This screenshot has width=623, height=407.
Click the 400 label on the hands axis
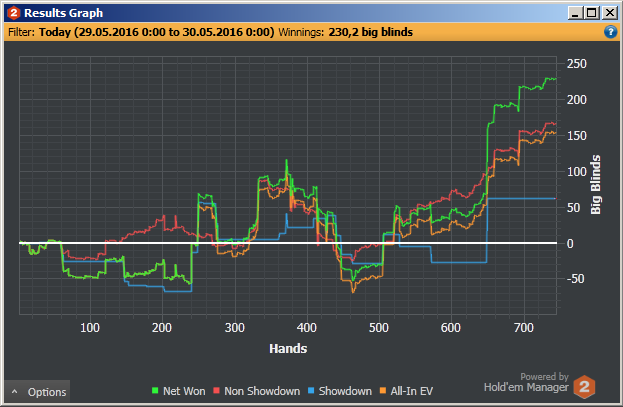[x=306, y=328]
